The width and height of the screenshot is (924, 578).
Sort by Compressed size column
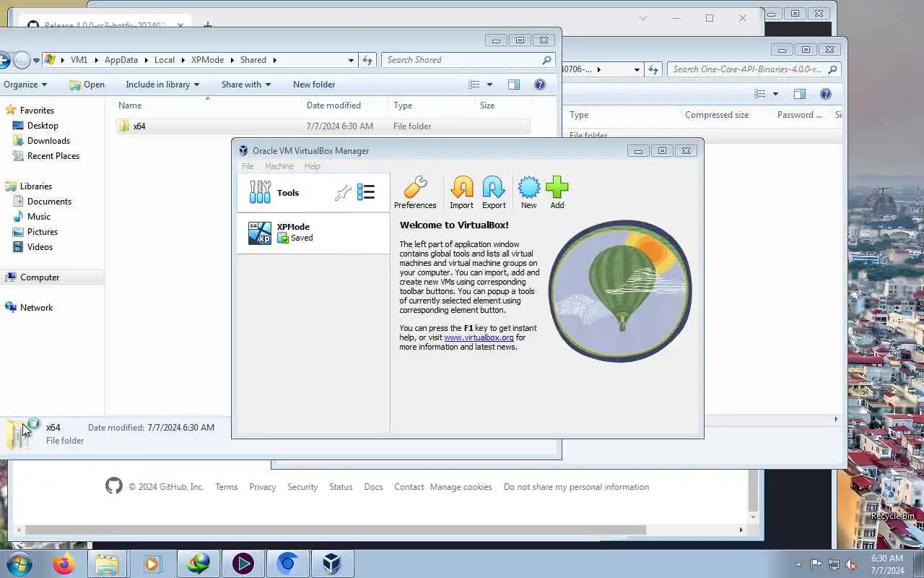point(716,115)
